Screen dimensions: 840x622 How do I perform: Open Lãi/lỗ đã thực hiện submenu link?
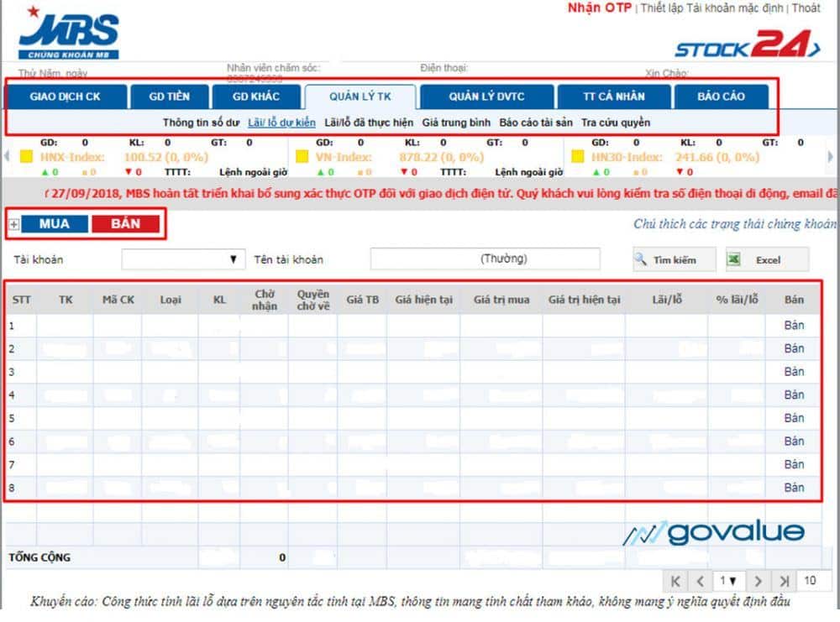point(369,123)
